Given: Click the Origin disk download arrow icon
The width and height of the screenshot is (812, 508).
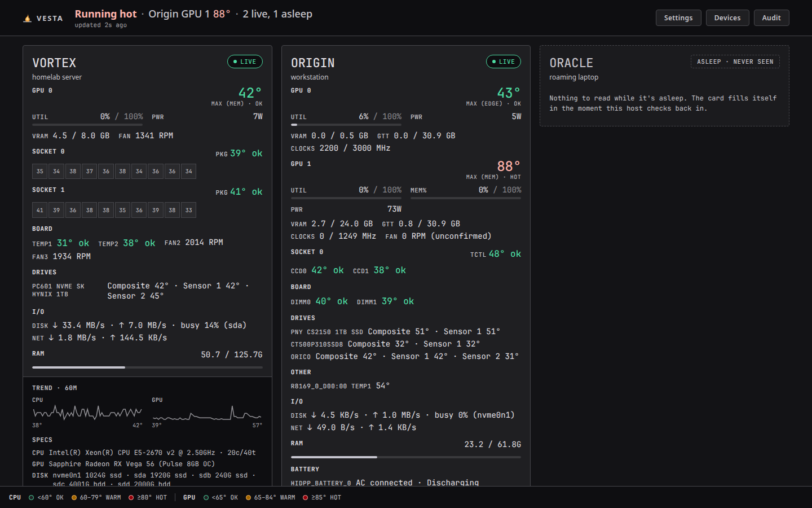Looking at the screenshot, I should click(314, 415).
